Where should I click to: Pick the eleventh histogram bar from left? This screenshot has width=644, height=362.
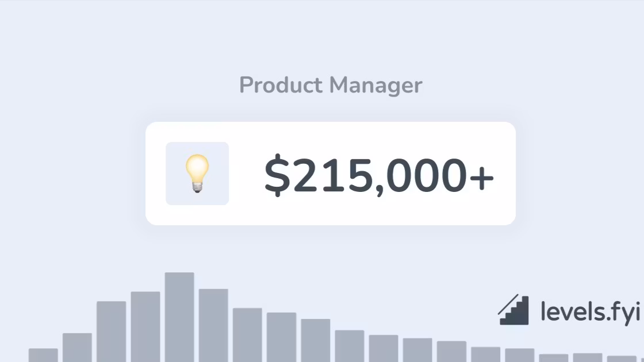coord(384,348)
